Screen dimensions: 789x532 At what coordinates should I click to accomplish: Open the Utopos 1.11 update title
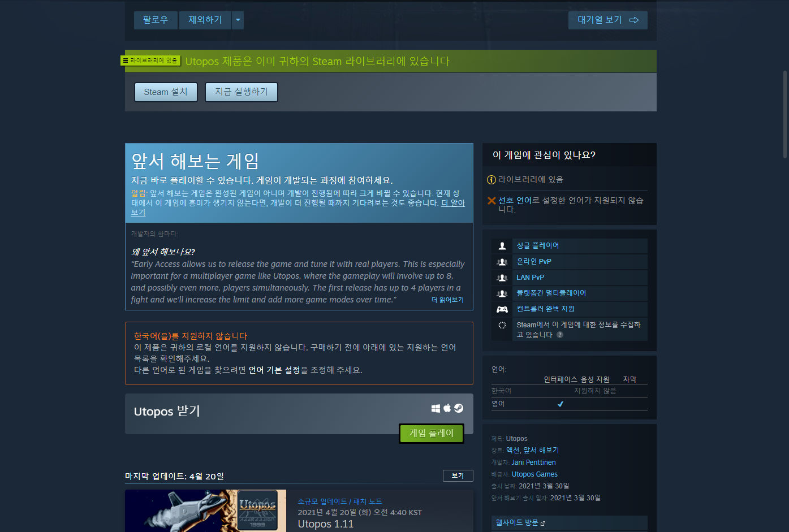[326, 524]
